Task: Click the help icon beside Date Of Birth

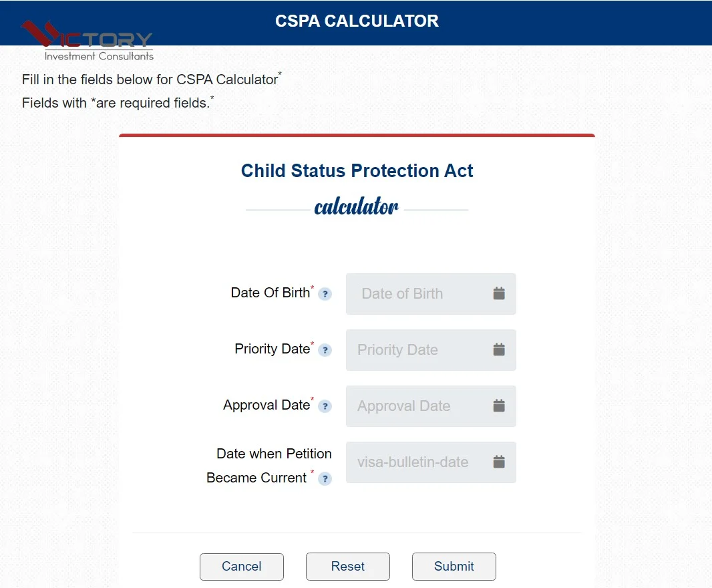Action: [x=325, y=294]
